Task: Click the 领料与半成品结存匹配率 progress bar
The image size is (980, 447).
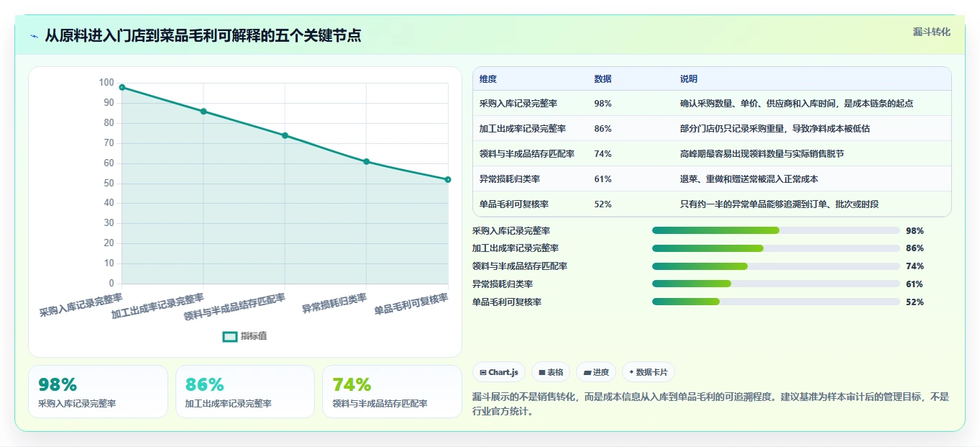Action: [776, 266]
